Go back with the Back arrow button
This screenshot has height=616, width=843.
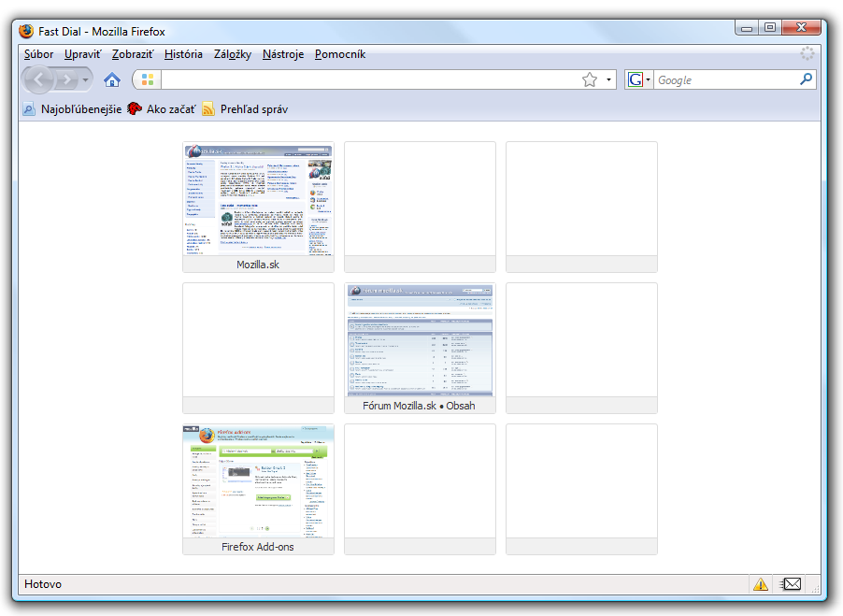coord(38,80)
